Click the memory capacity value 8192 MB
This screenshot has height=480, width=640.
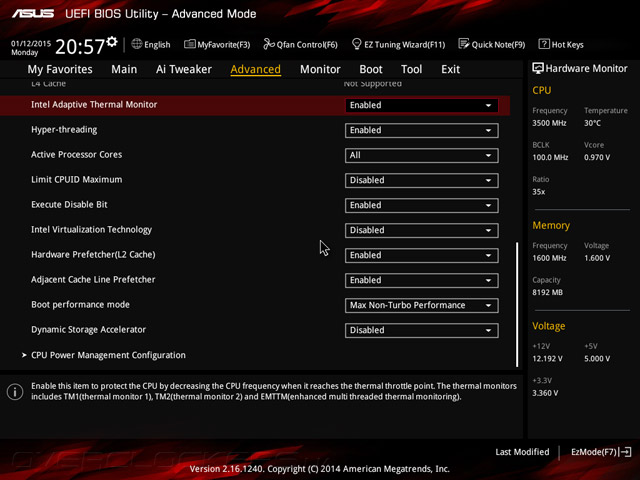(x=547, y=292)
